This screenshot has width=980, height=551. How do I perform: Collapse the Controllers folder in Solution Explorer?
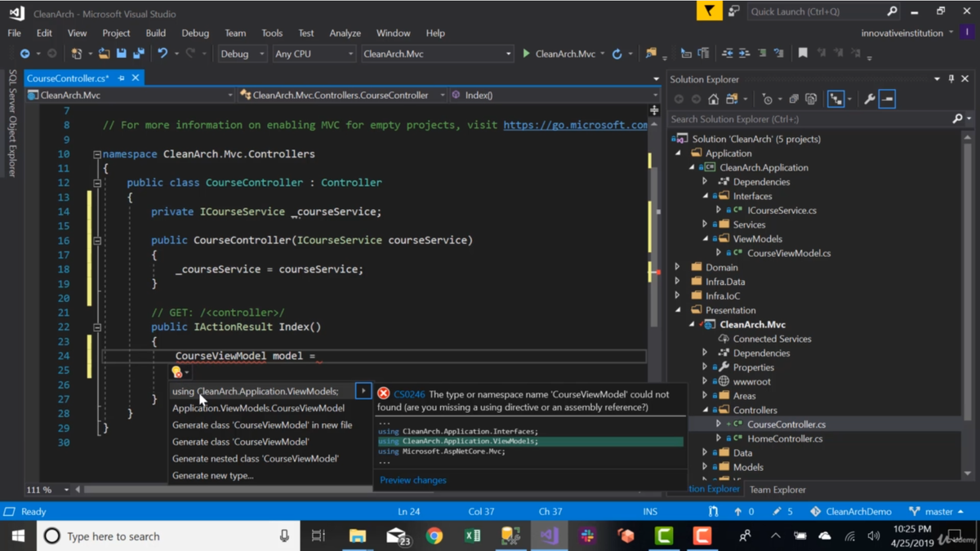click(706, 411)
